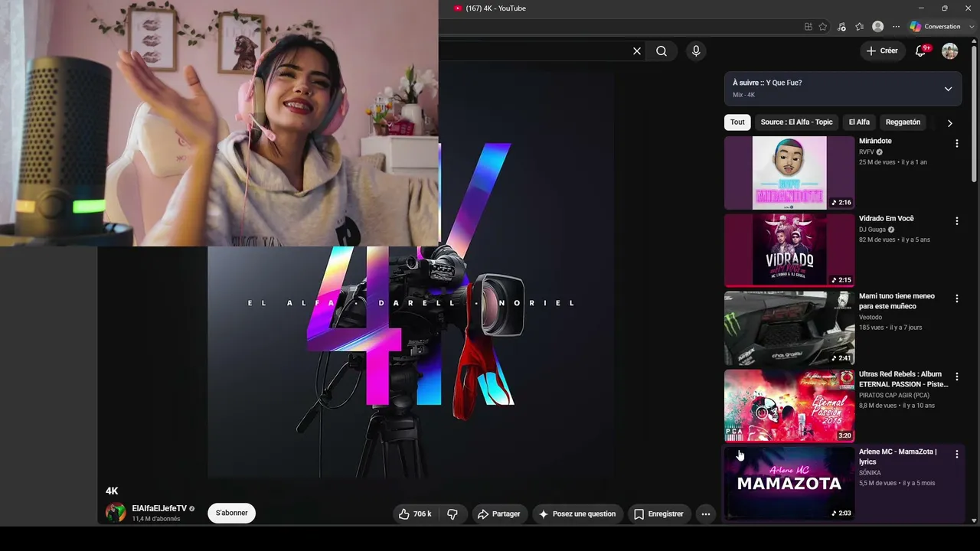Click the Mami tuno tiene meneo title
This screenshot has width=980, height=551.
(897, 302)
